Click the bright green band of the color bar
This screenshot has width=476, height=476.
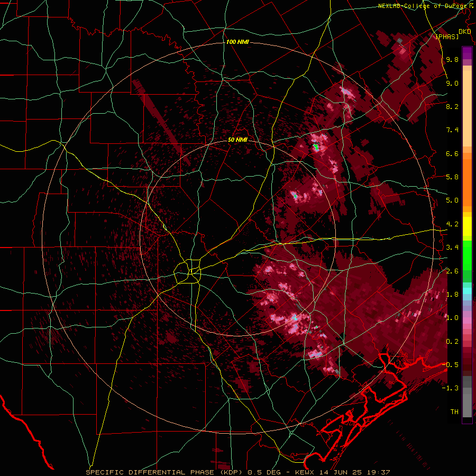[467, 255]
